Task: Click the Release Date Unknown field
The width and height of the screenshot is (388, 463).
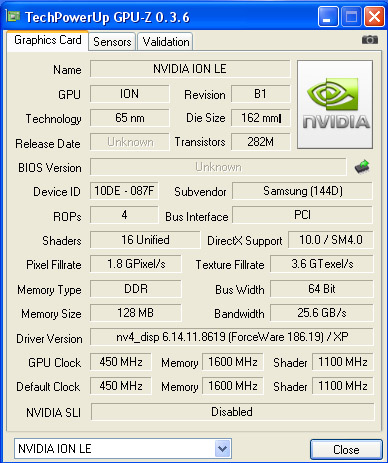Action: 130,142
